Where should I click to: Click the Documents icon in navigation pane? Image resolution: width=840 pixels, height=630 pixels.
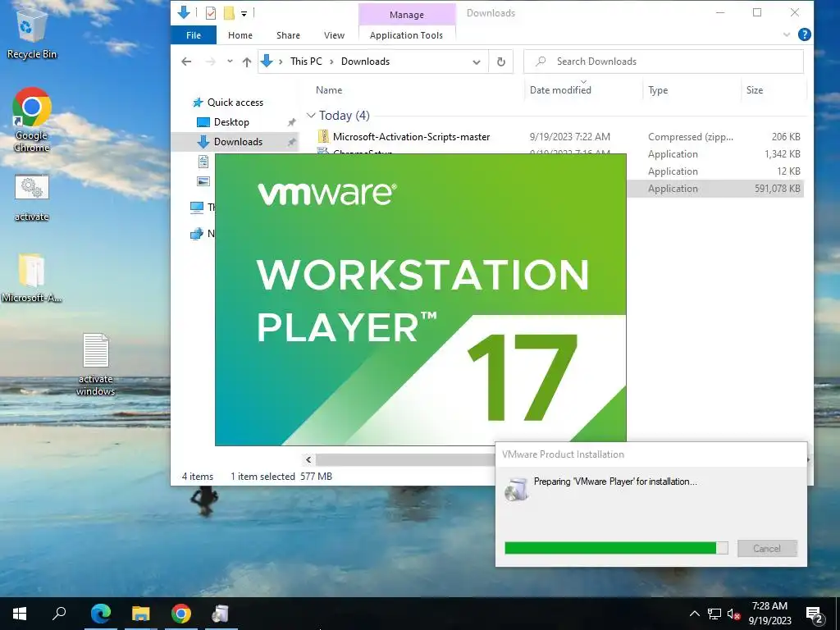[x=203, y=162]
